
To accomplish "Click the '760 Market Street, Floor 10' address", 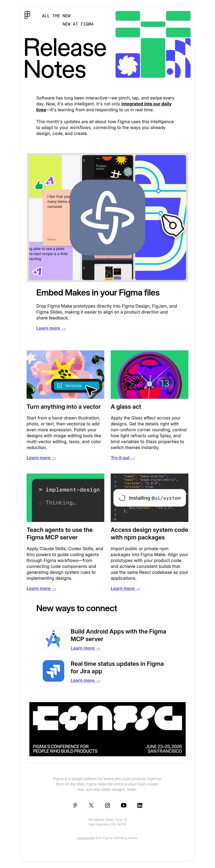I will click(x=107, y=820).
